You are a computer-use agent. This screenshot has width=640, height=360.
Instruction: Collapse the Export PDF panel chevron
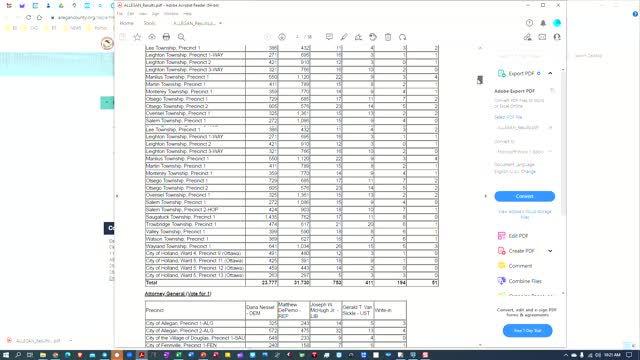[x=550, y=73]
